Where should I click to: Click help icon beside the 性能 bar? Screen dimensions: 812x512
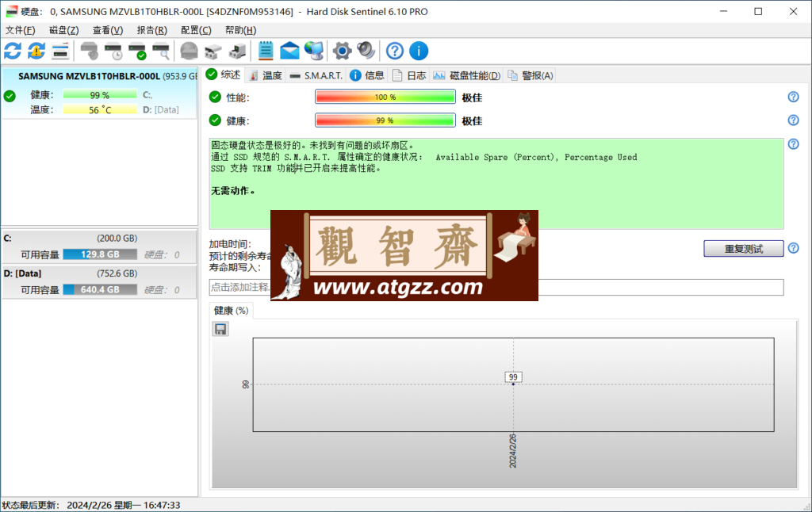793,97
